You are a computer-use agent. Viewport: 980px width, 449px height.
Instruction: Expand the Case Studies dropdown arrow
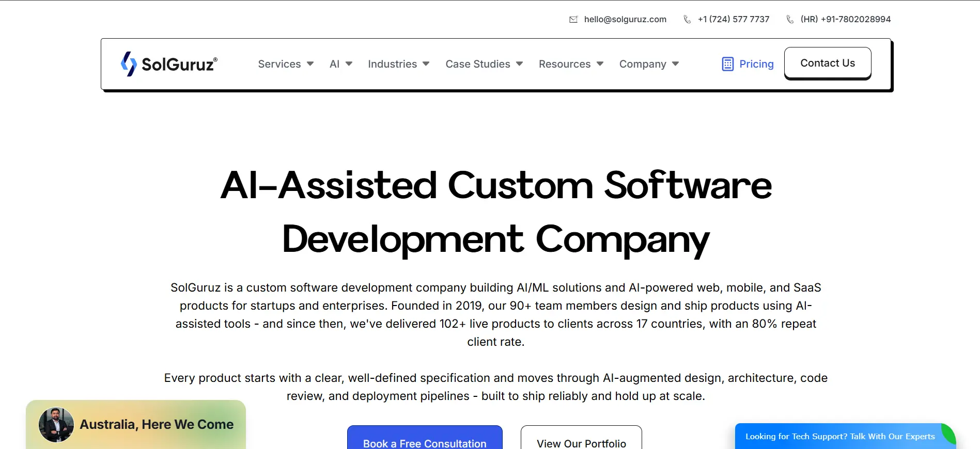520,64
